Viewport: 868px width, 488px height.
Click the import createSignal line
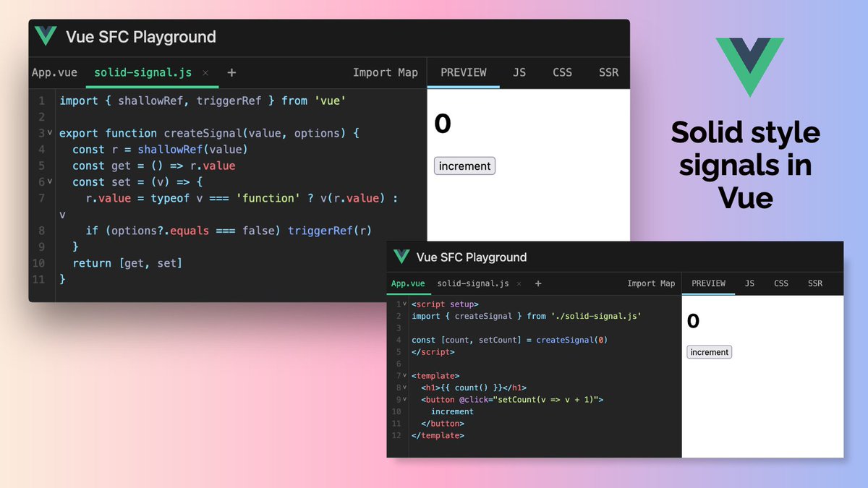coord(527,316)
